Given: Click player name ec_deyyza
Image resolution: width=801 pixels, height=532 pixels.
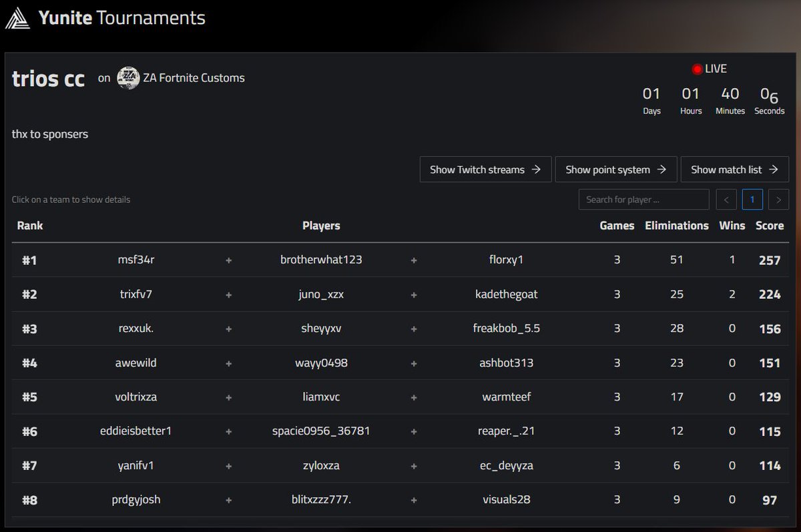Looking at the screenshot, I should point(506,465).
